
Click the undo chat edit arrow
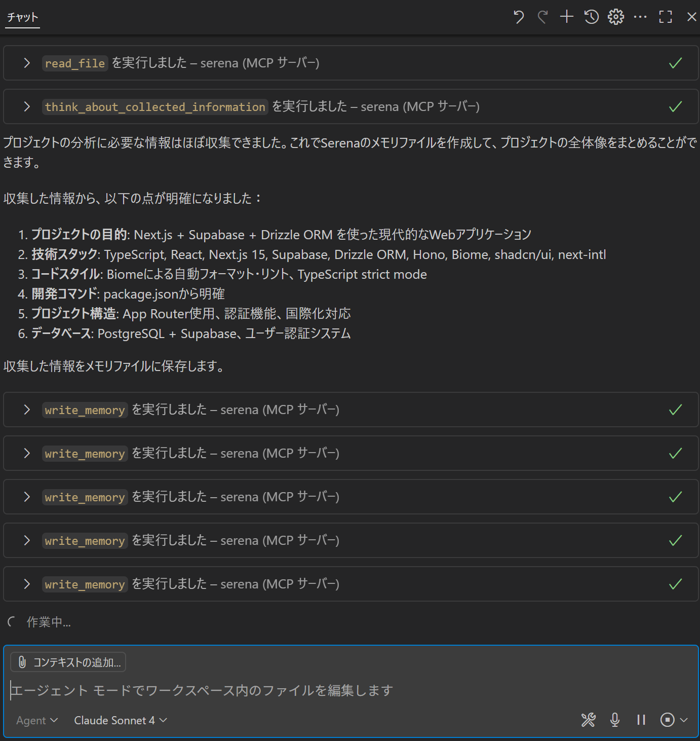point(518,17)
